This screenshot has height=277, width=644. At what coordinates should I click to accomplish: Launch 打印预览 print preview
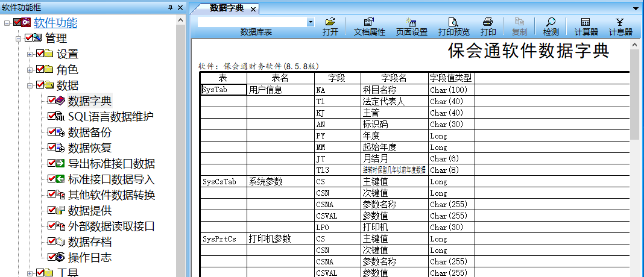coord(453,22)
